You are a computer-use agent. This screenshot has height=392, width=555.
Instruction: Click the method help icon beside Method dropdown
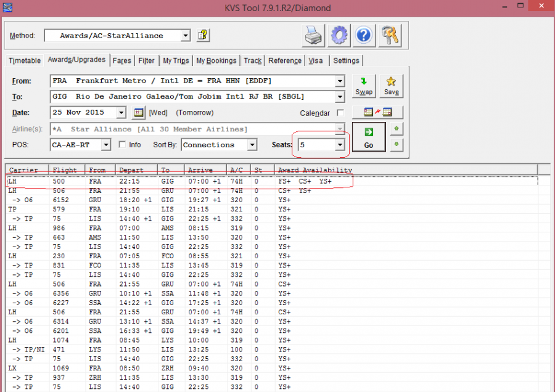coord(203,36)
